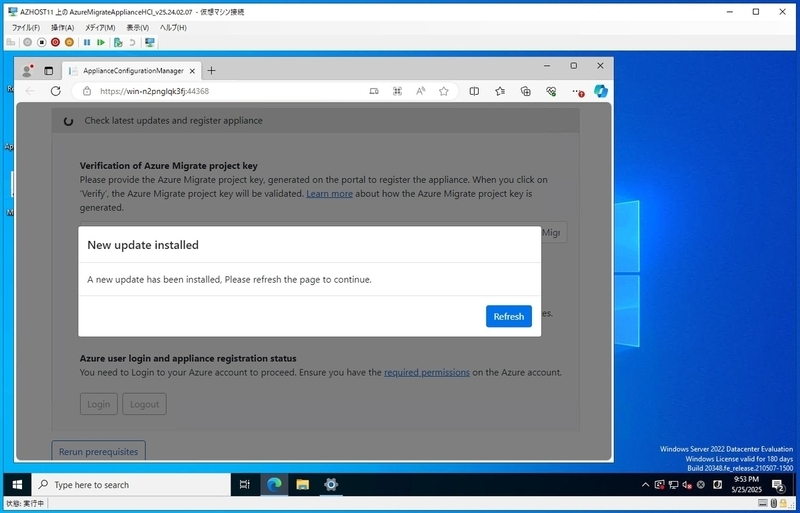Open the 操作(A) menu
800x513 pixels.
pos(63,28)
